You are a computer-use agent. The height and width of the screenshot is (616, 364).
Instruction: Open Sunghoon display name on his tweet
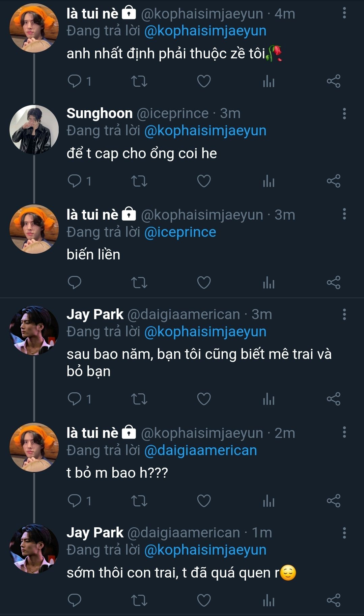100,114
